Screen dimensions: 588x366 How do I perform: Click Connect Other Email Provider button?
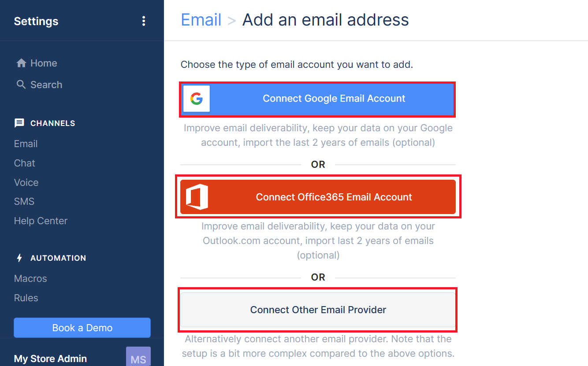click(318, 310)
